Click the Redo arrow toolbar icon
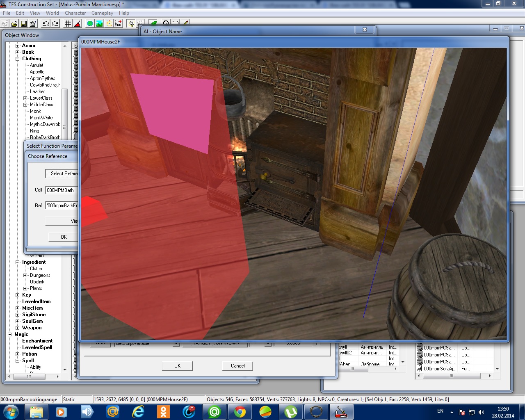The image size is (525, 420). point(55,23)
